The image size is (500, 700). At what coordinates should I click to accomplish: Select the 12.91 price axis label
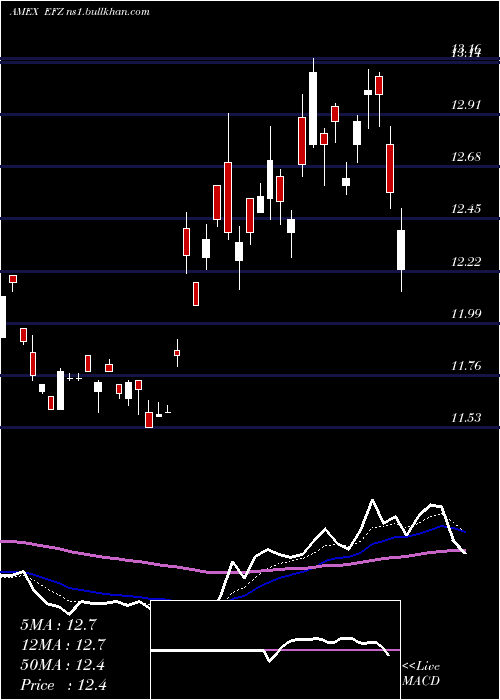pos(466,105)
